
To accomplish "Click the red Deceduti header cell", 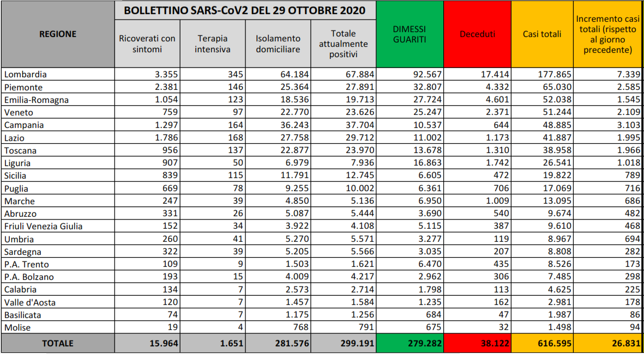I will point(477,34).
